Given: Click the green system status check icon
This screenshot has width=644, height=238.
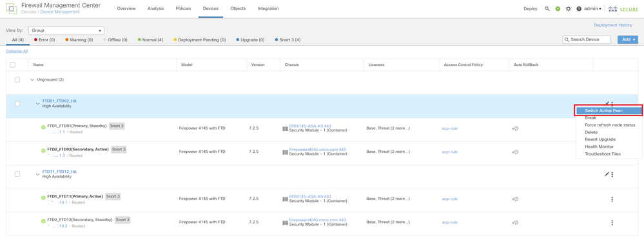Looking at the screenshot, I should pos(558,8).
